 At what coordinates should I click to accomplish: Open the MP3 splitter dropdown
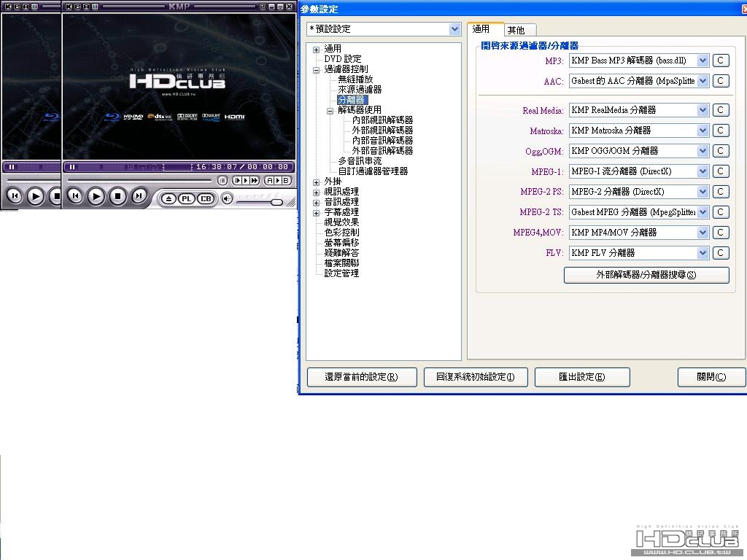tap(703, 61)
